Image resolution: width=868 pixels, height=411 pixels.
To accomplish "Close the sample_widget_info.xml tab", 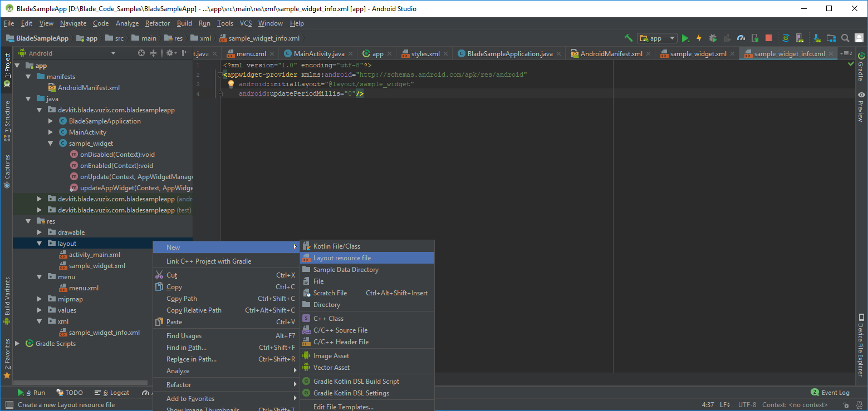I will 832,54.
